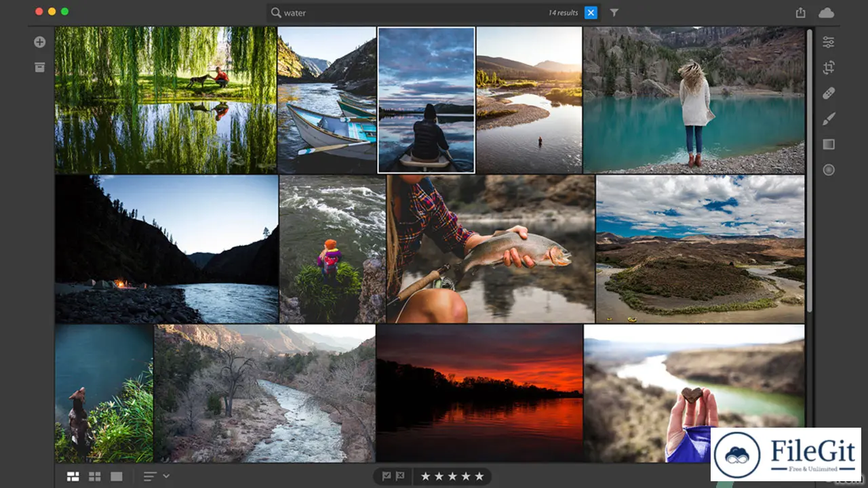Select the cloudy river bend landscape photo
The width and height of the screenshot is (868, 488).
click(701, 249)
